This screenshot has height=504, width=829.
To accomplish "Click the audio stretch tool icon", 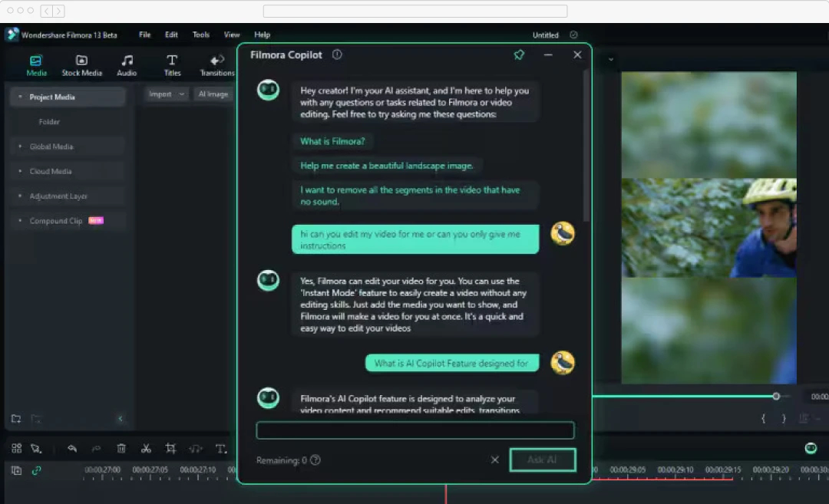I will tap(196, 449).
